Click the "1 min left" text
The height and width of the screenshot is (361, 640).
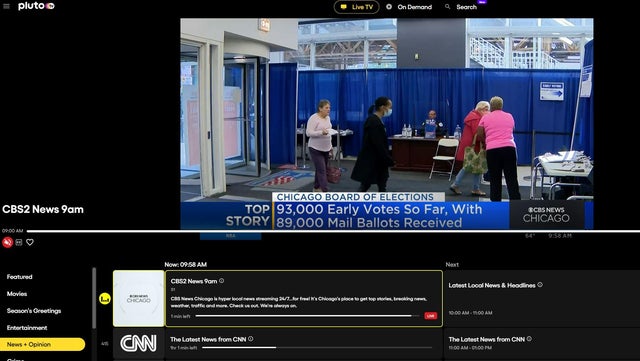coord(180,316)
